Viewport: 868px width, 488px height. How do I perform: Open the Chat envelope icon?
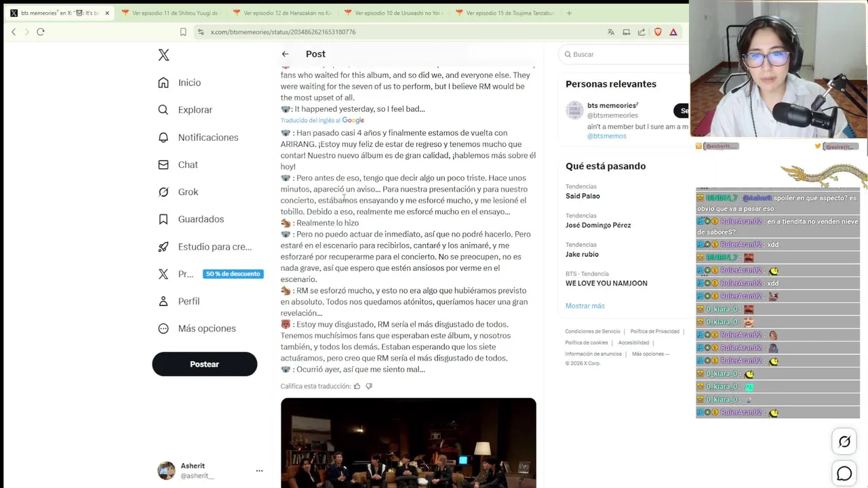(x=163, y=165)
